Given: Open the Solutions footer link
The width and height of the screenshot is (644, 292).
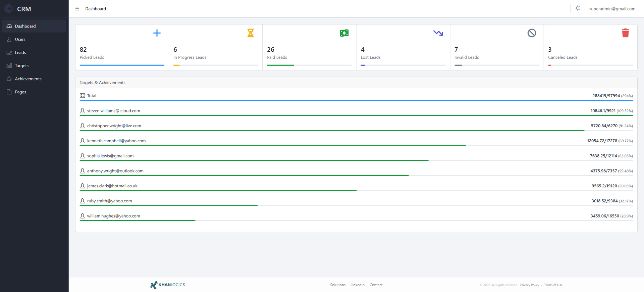Looking at the screenshot, I should 337,285.
